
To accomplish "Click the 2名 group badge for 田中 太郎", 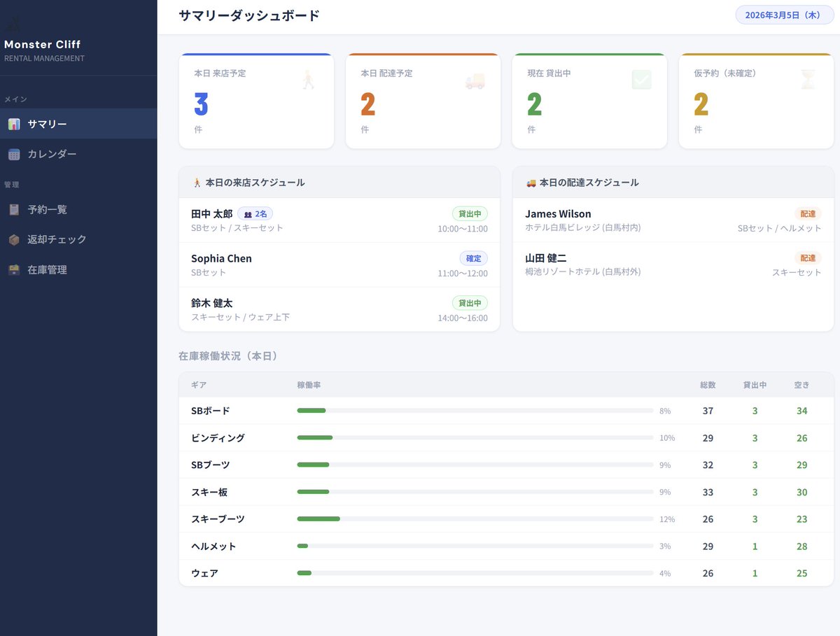I will pyautogui.click(x=255, y=214).
